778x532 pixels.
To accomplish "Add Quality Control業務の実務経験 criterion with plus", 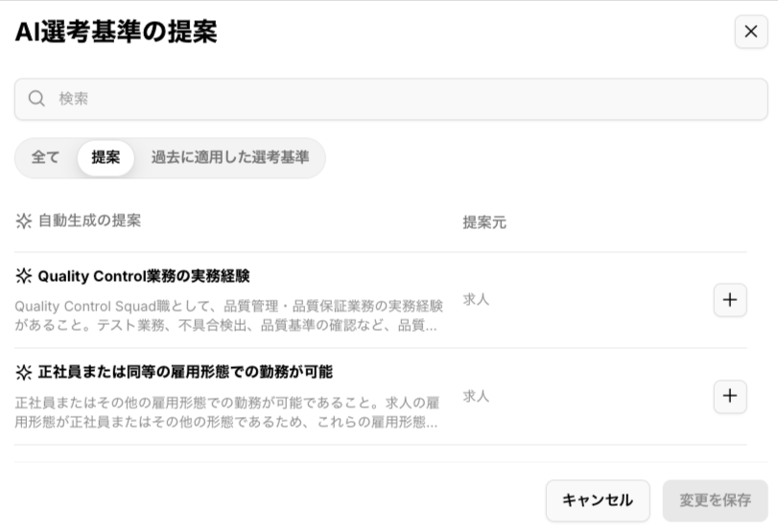I will coord(730,300).
